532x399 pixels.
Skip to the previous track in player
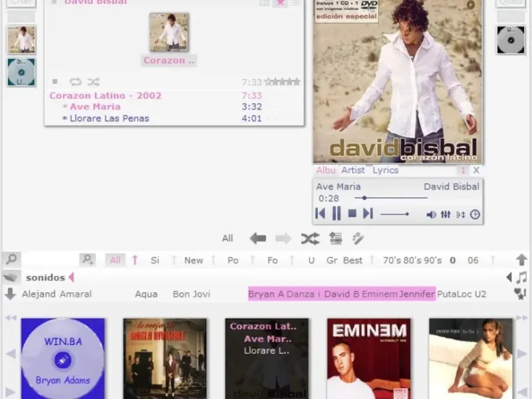(x=320, y=213)
